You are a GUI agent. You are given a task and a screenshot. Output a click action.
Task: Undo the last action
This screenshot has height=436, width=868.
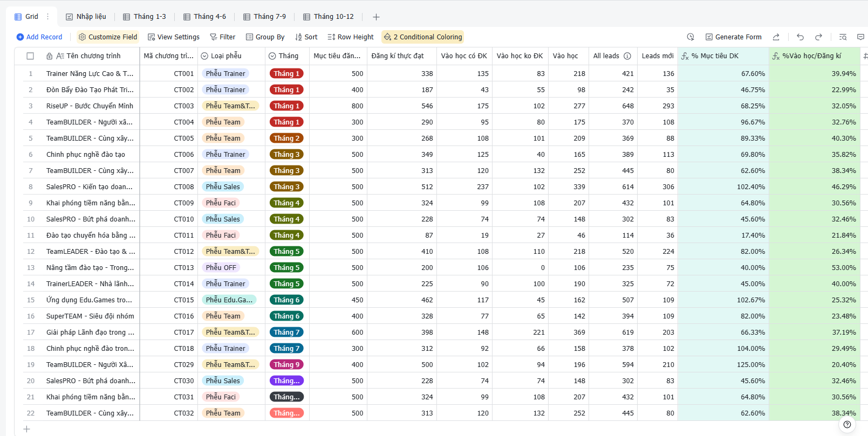tap(801, 37)
